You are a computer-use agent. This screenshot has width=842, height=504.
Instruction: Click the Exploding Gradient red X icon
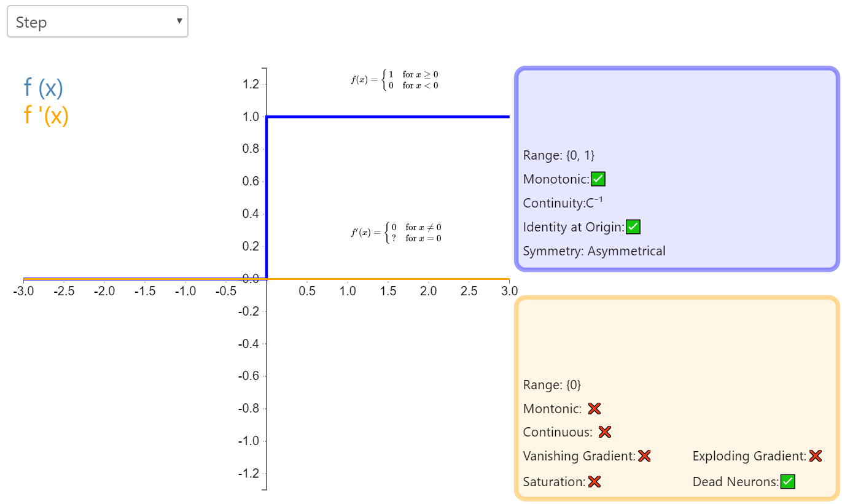click(x=816, y=456)
